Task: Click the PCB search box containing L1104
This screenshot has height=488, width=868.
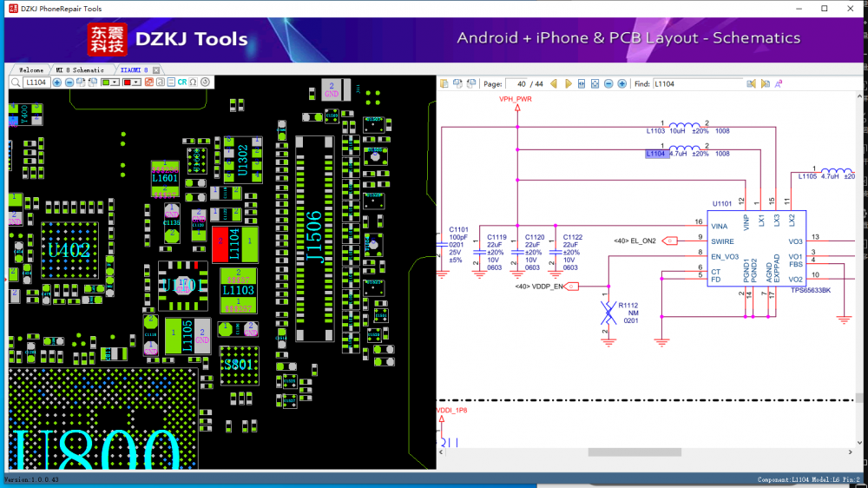Action: (36, 82)
